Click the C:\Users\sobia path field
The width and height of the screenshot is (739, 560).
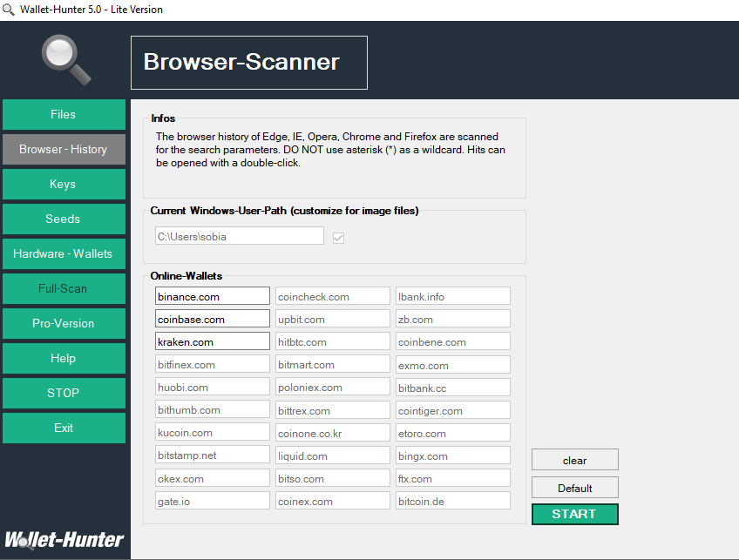click(240, 236)
